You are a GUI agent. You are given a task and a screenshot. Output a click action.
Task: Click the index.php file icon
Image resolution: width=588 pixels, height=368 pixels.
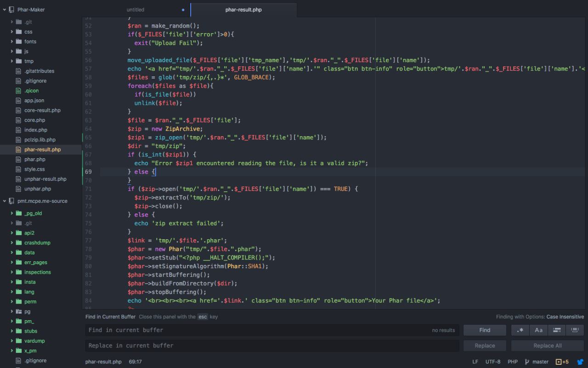point(19,130)
